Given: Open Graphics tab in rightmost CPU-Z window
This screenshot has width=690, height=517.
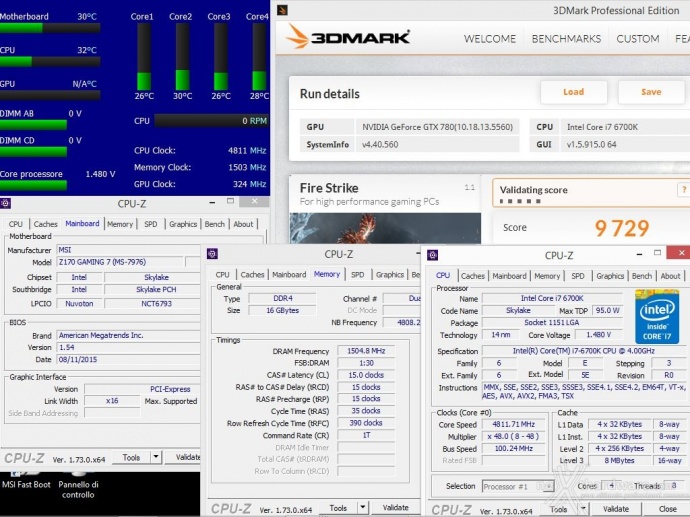Looking at the screenshot, I should (x=610, y=276).
